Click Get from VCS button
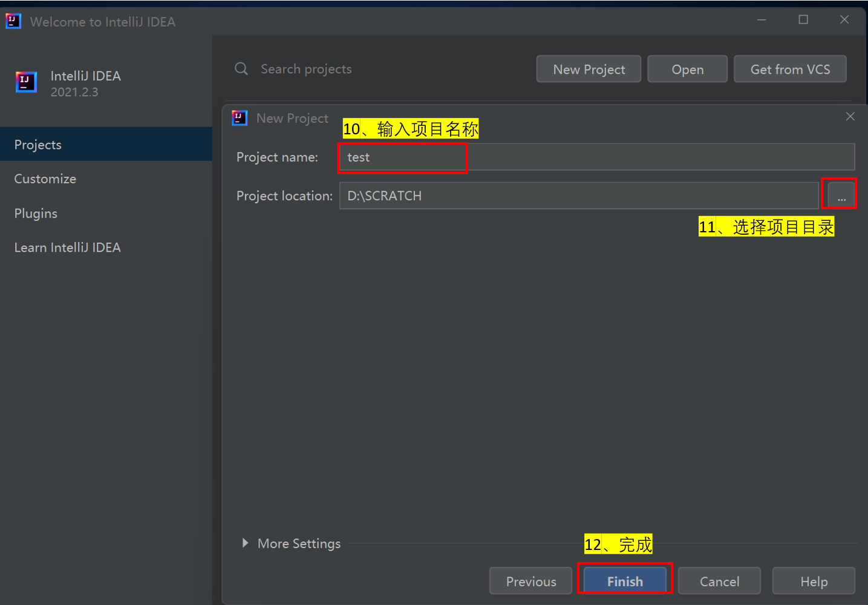 pyautogui.click(x=790, y=70)
